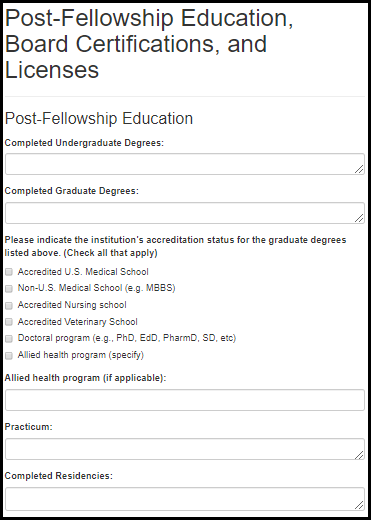Click the Accredited Veterinary School label text
The image size is (371, 520).
pos(78,322)
